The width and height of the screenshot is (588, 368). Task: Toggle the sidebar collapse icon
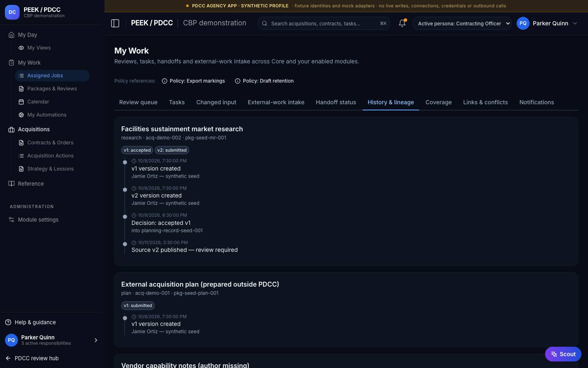tap(115, 23)
